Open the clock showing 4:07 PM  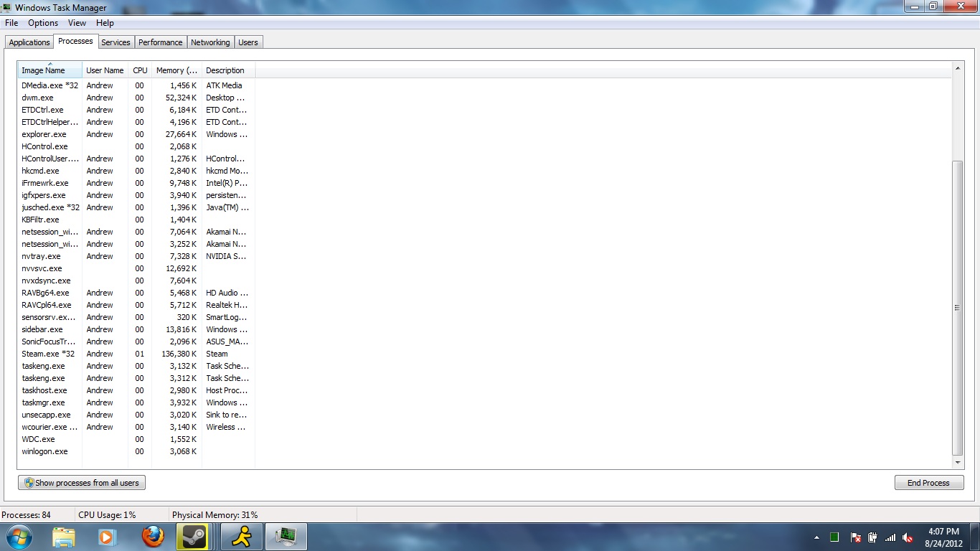(943, 537)
